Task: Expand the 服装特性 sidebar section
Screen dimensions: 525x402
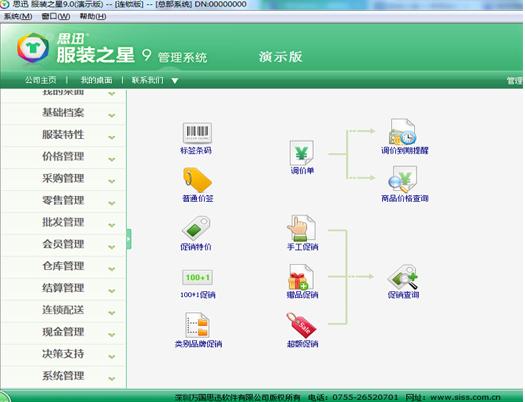Action: [63, 135]
